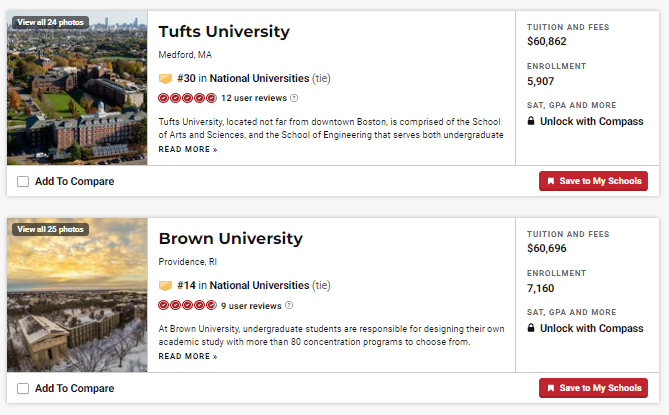Image resolution: width=669 pixels, height=415 pixels.
Task: Expand Brown description with READ MORE
Action: [187, 356]
